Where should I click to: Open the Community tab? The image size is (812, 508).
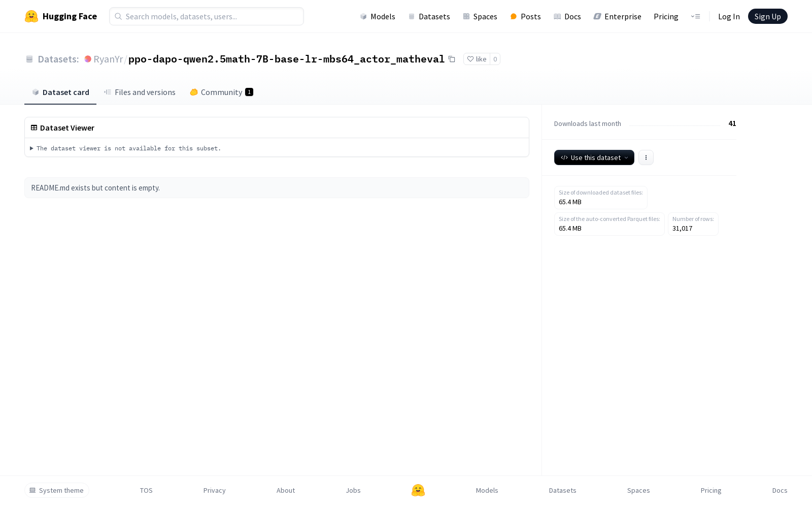[221, 92]
